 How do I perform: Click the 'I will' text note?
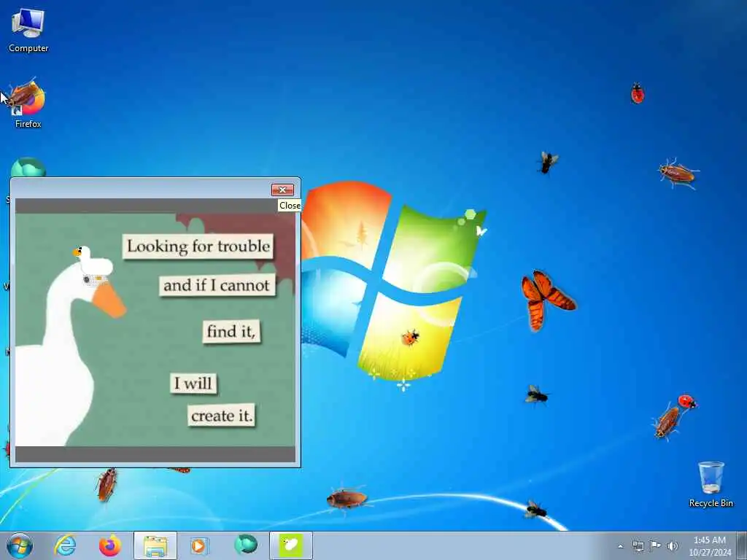click(x=193, y=384)
